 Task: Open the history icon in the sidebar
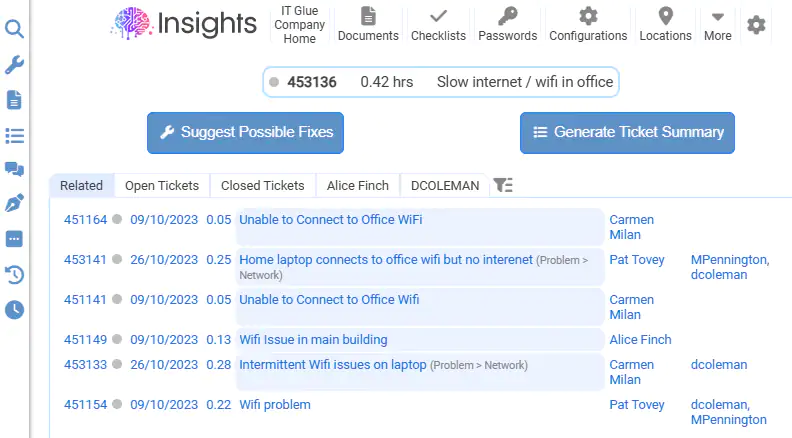click(14, 274)
